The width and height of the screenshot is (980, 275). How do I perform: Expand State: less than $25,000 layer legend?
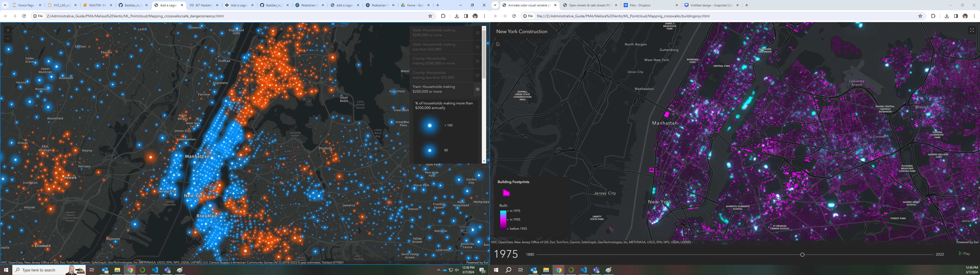click(477, 47)
